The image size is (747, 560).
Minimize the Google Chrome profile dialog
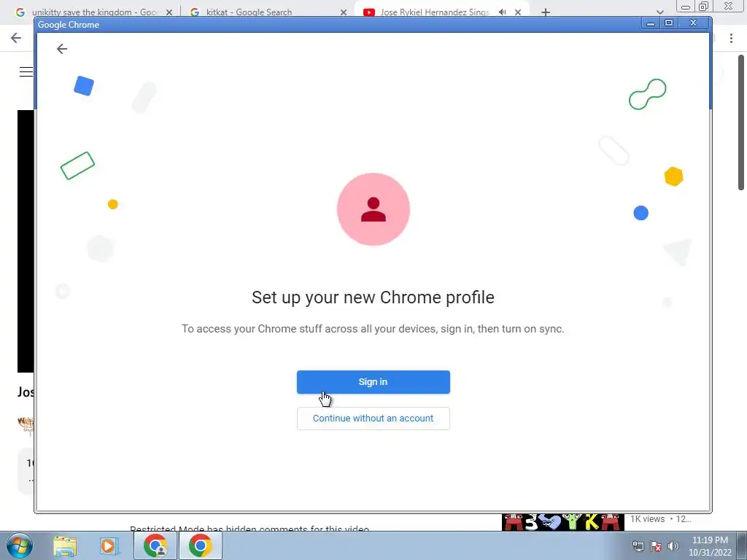[650, 23]
